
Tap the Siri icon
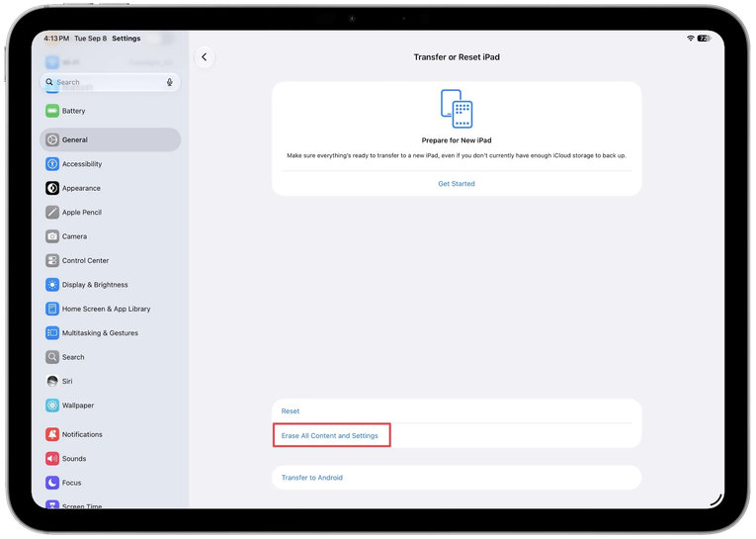pyautogui.click(x=52, y=381)
